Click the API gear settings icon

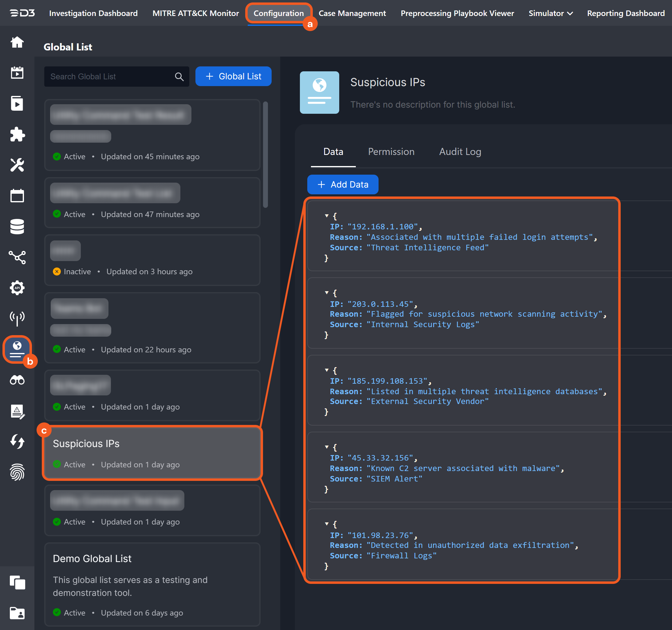click(17, 288)
